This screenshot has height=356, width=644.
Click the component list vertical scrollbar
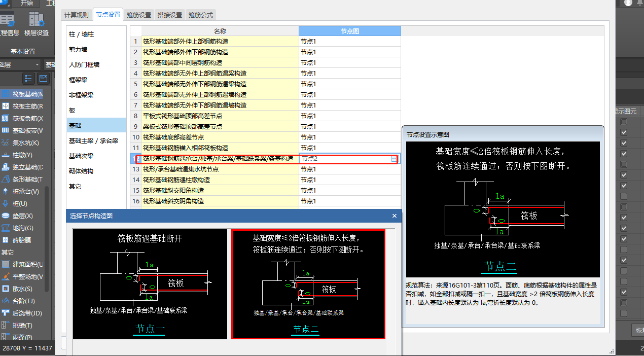(48, 238)
